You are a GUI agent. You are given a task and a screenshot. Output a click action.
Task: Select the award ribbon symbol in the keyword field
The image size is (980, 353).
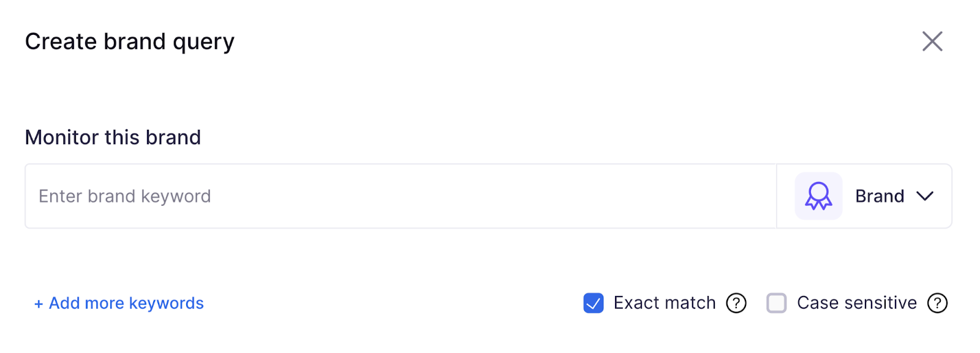pos(817,196)
